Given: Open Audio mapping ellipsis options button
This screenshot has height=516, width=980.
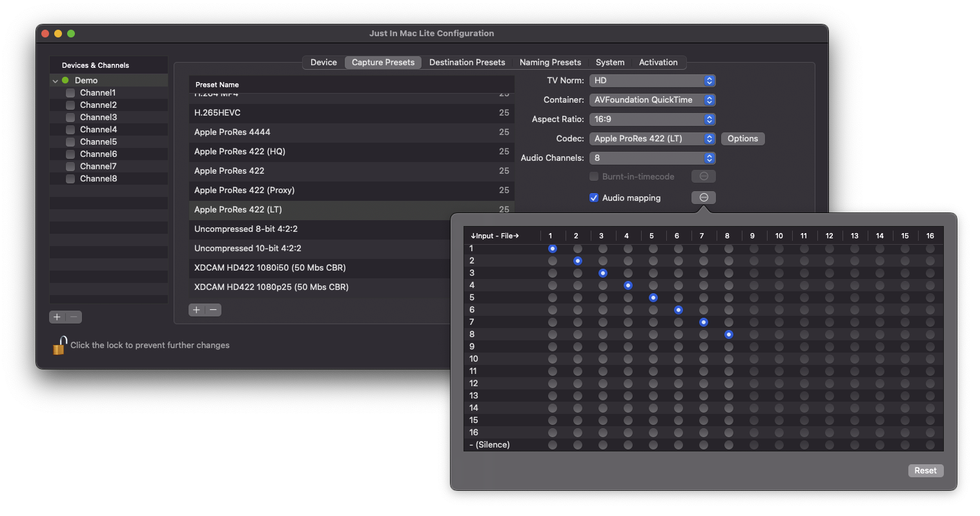Looking at the screenshot, I should click(x=704, y=198).
